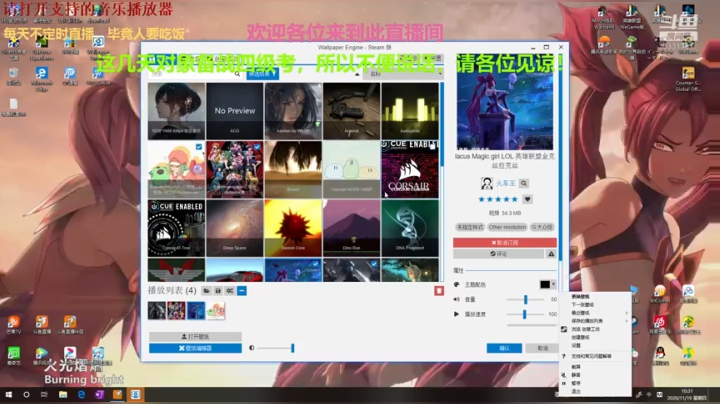Open the blue filter results dropdown
The height and width of the screenshot is (404, 720).
(x=262, y=73)
